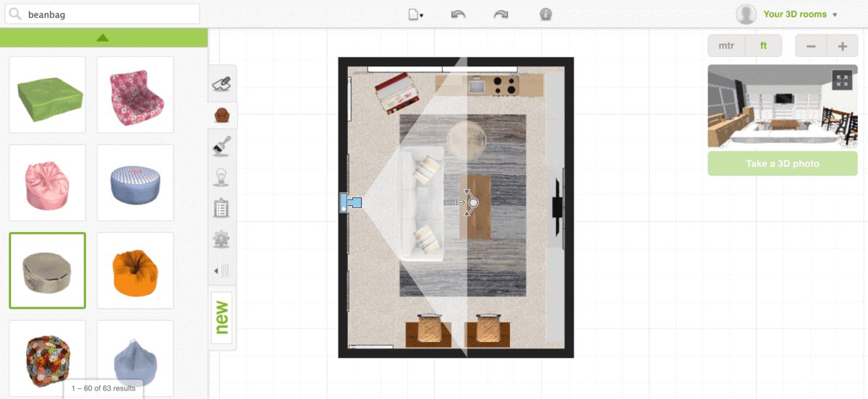The width and height of the screenshot is (868, 399).
Task: Expand the 3D preview to fullscreen
Action: tap(842, 81)
